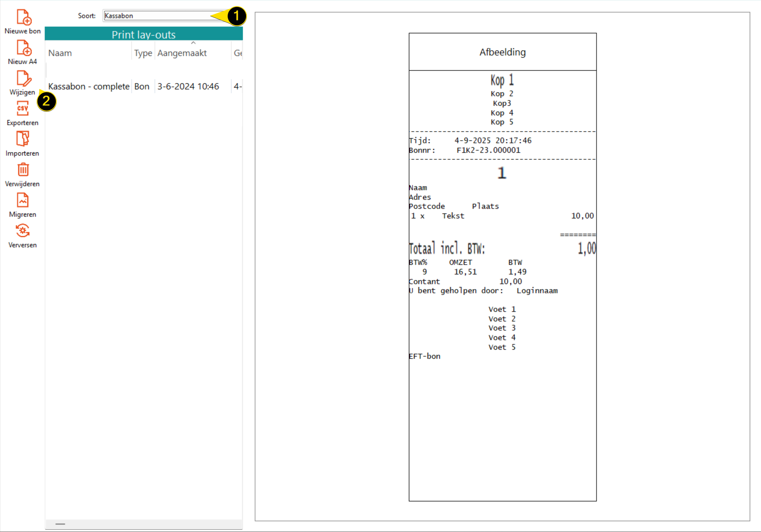This screenshot has width=761, height=532.
Task: Click the 3-6-2024 10:46 date cell
Action: point(188,86)
